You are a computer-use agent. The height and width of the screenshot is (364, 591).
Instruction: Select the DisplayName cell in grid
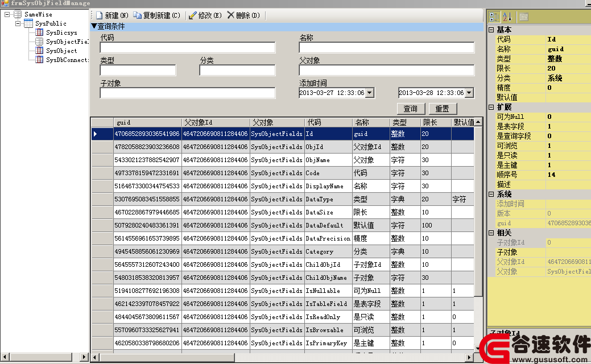coord(328,186)
